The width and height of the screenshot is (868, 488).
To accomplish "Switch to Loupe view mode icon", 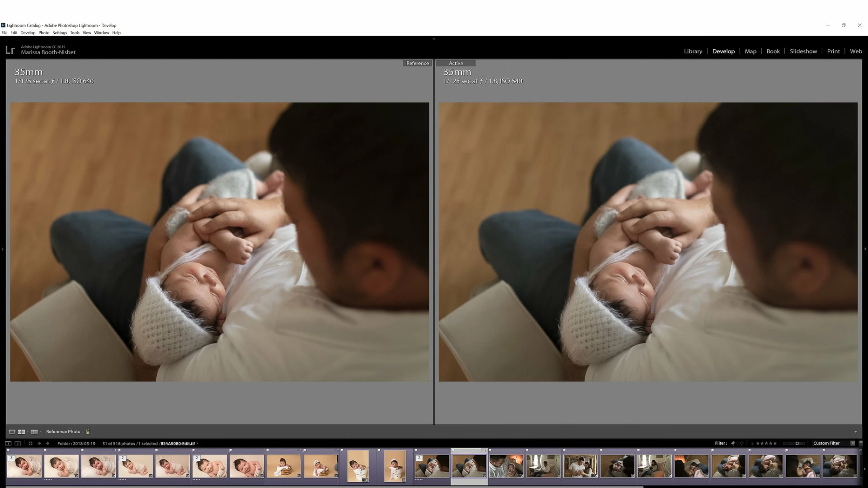I will 12,432.
